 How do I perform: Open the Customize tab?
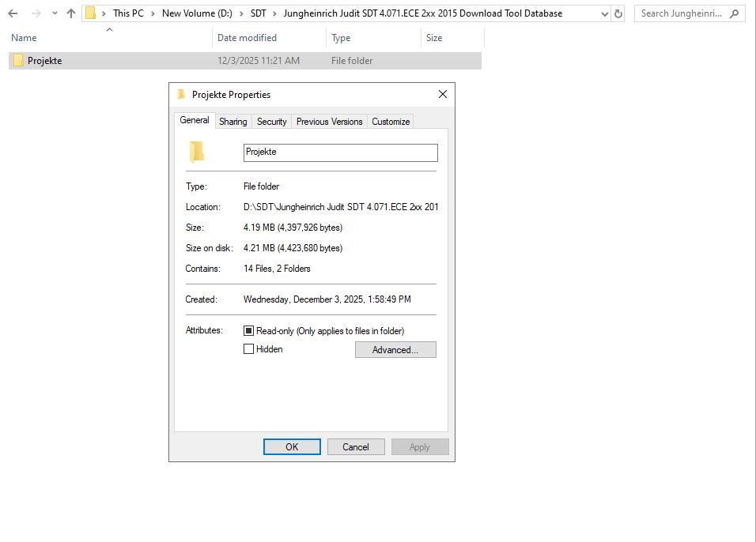pyautogui.click(x=391, y=122)
